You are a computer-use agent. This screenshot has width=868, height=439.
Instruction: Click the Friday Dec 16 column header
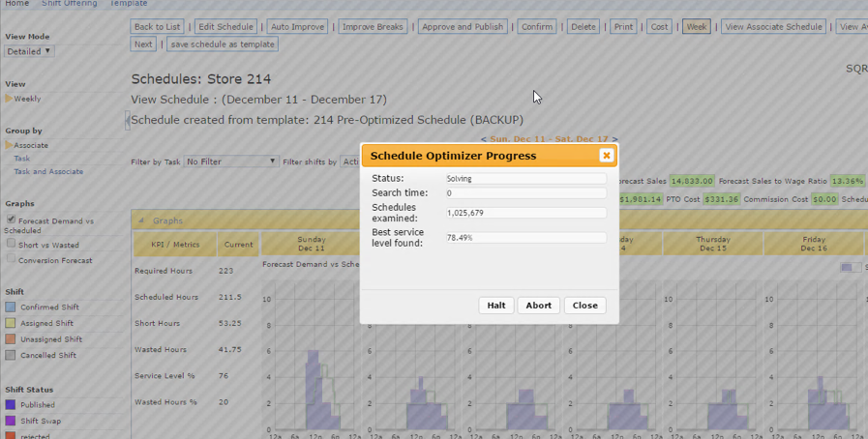814,244
